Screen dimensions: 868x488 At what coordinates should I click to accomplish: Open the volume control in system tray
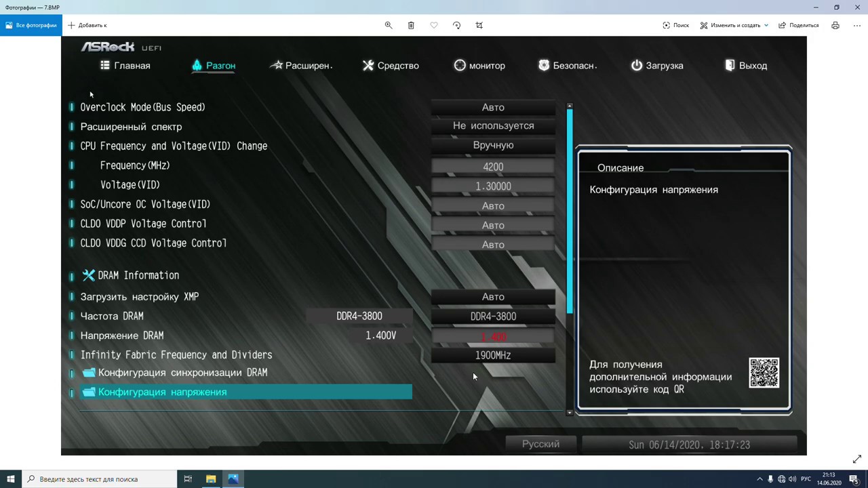pos(792,479)
